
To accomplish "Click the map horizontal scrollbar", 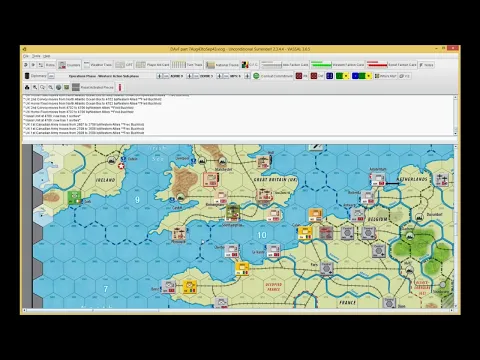I will tap(238, 310).
